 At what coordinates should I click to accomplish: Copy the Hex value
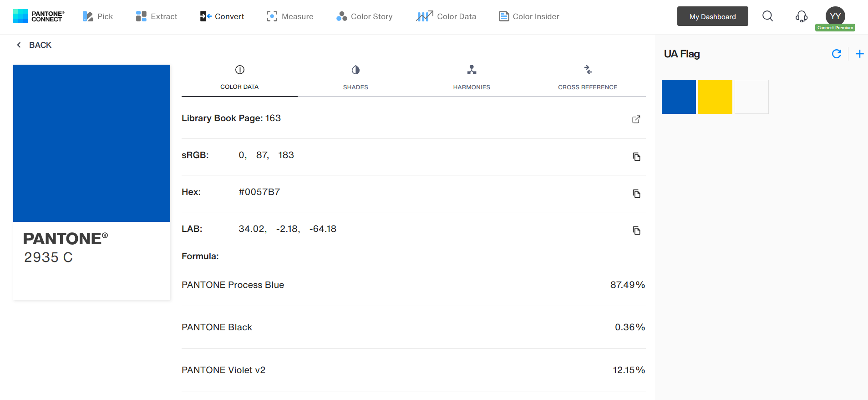pos(636,194)
